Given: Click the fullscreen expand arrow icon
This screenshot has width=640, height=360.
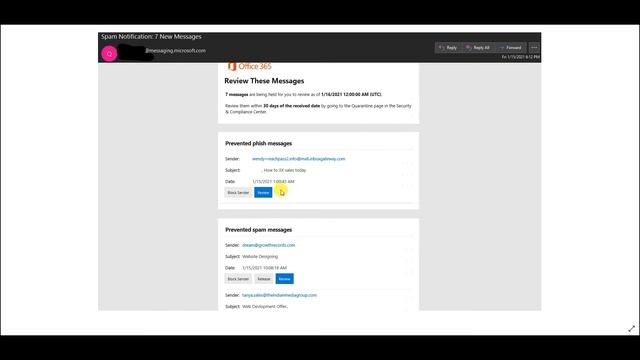Looking at the screenshot, I should tap(631, 329).
